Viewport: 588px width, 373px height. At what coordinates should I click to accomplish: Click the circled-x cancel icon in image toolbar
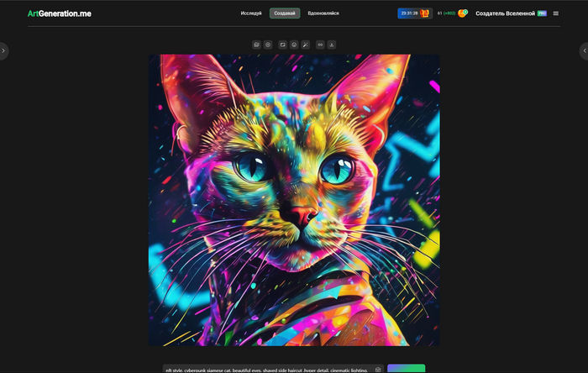[x=268, y=45]
